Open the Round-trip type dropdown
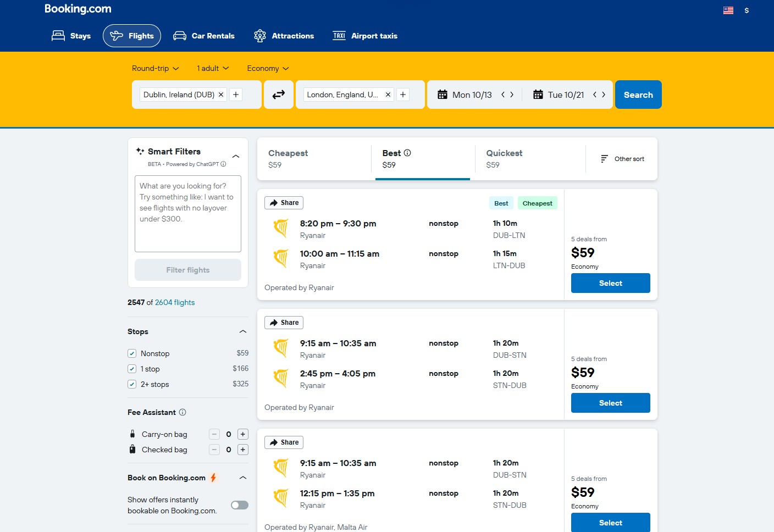Screen dimensions: 774x532 pyautogui.click(x=156, y=68)
